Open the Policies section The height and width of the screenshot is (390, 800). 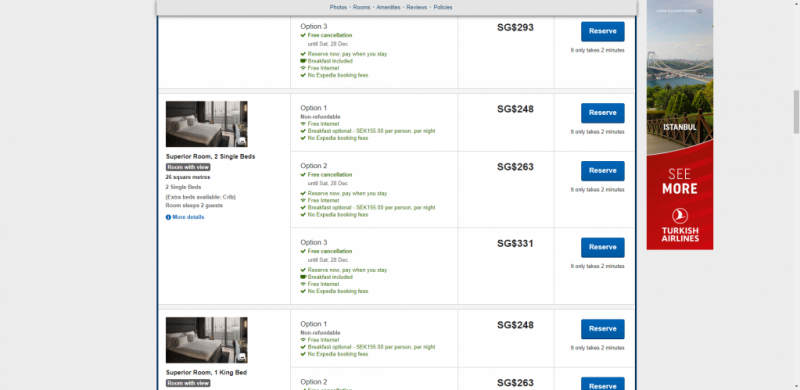443,8
